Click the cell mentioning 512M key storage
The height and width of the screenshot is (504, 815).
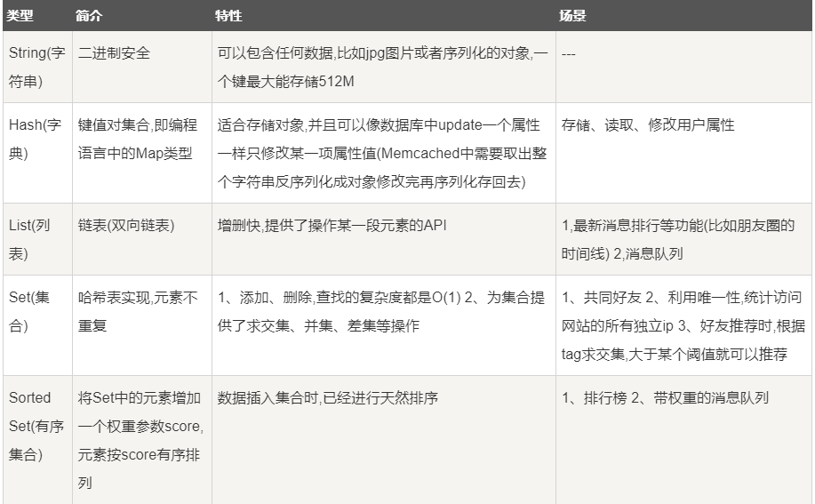384,67
